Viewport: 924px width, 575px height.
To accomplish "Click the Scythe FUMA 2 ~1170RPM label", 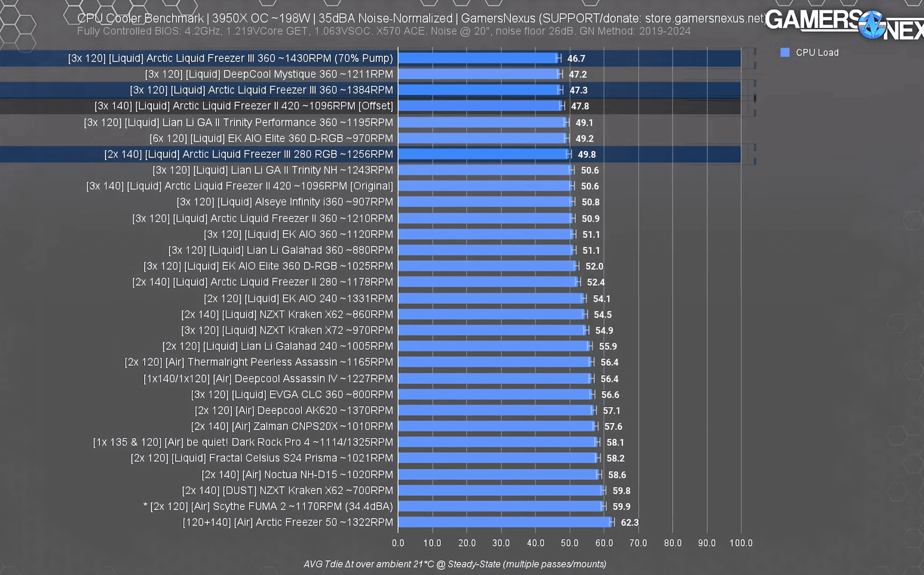I will point(268,507).
